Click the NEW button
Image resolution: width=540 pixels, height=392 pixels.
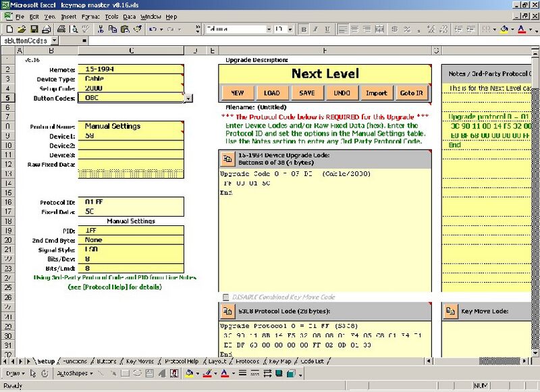tap(238, 93)
